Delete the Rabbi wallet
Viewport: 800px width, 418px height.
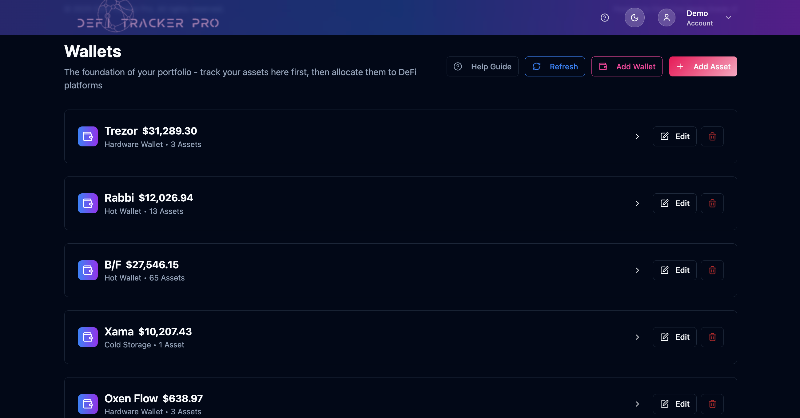(712, 203)
